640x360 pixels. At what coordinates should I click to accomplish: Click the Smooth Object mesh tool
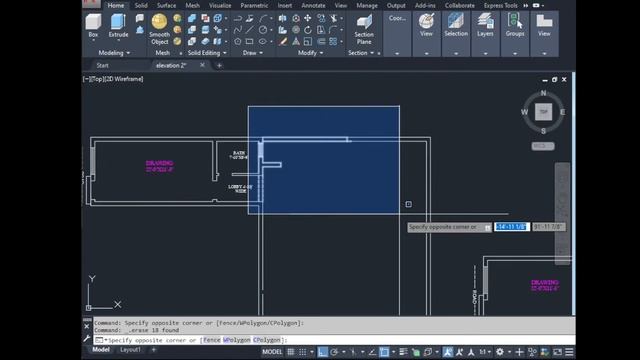coord(159,29)
